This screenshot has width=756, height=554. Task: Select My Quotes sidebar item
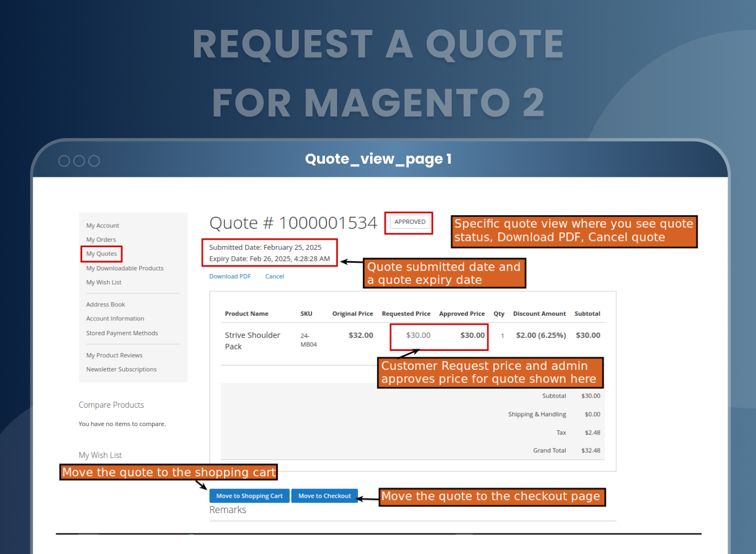point(101,254)
